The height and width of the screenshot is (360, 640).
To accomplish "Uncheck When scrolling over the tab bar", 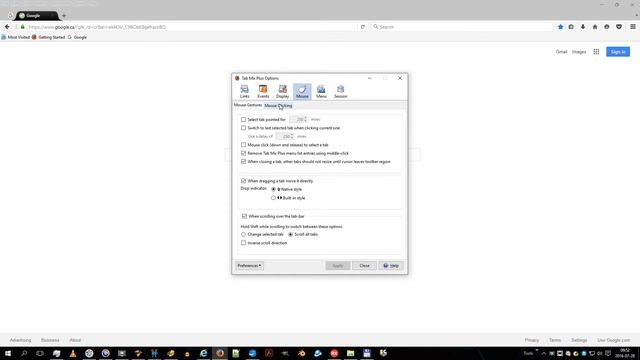I will pyautogui.click(x=244, y=216).
